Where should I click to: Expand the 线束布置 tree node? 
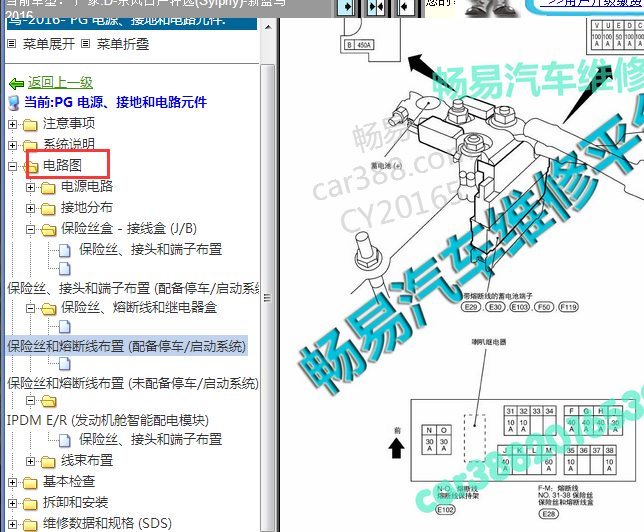click(x=30, y=461)
